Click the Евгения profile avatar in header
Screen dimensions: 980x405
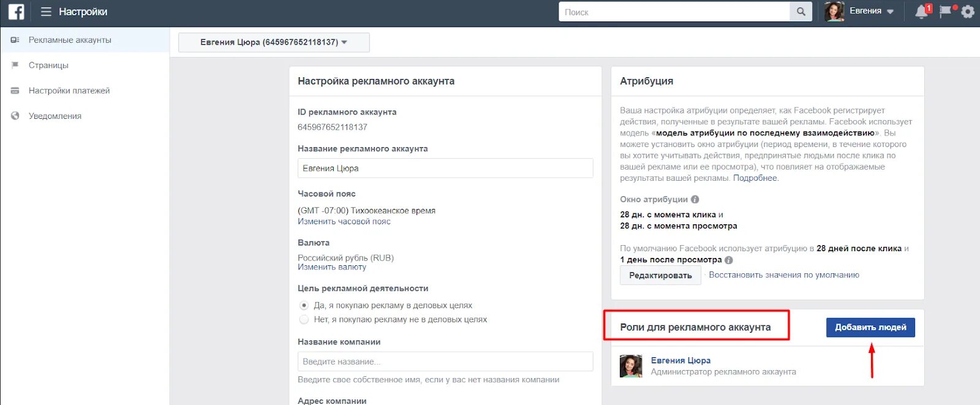(x=834, y=12)
